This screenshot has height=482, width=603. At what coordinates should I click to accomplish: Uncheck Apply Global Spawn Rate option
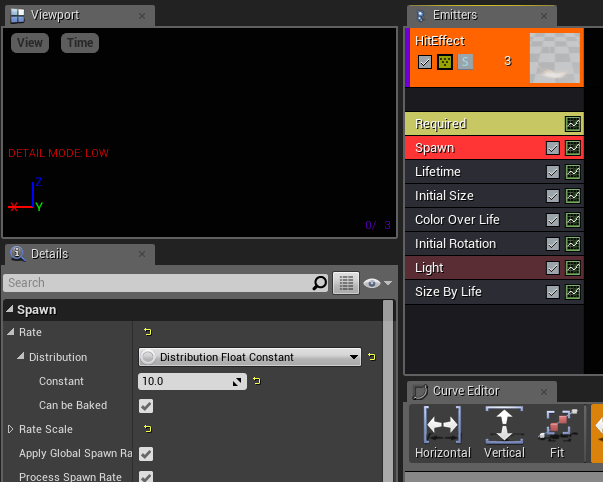(146, 454)
